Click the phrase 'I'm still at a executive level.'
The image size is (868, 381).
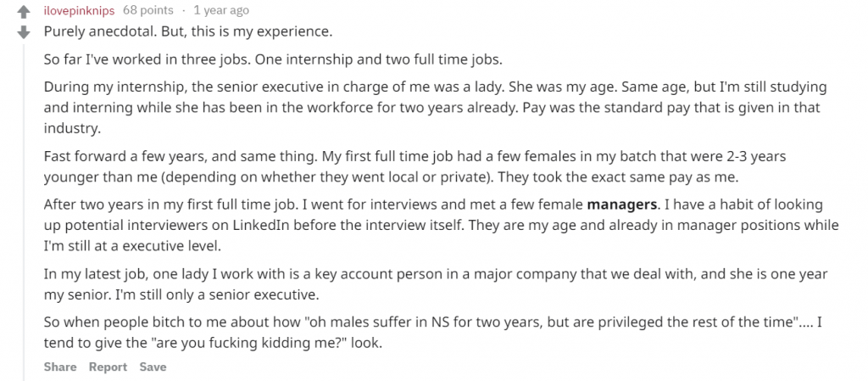tap(132, 246)
